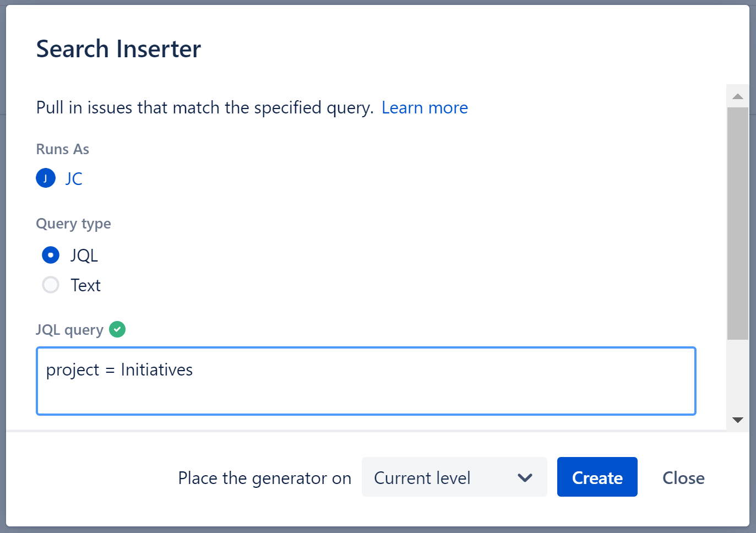Click the Create button
Screen dimensions: 756x533
point(597,477)
